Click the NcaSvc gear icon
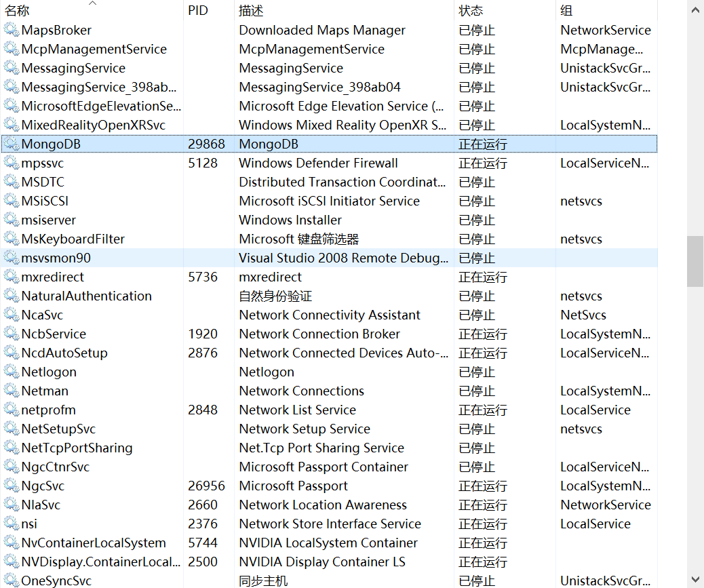Viewport: 704px width, 588px height. click(x=12, y=315)
